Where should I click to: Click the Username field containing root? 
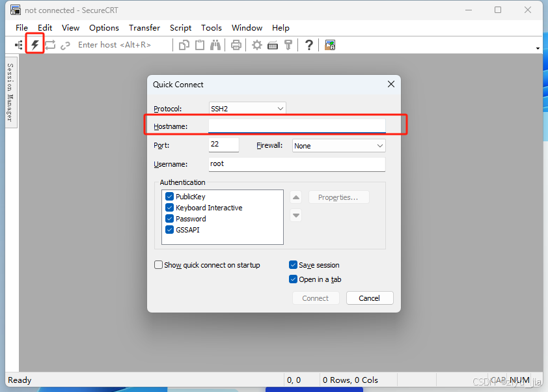pos(297,164)
